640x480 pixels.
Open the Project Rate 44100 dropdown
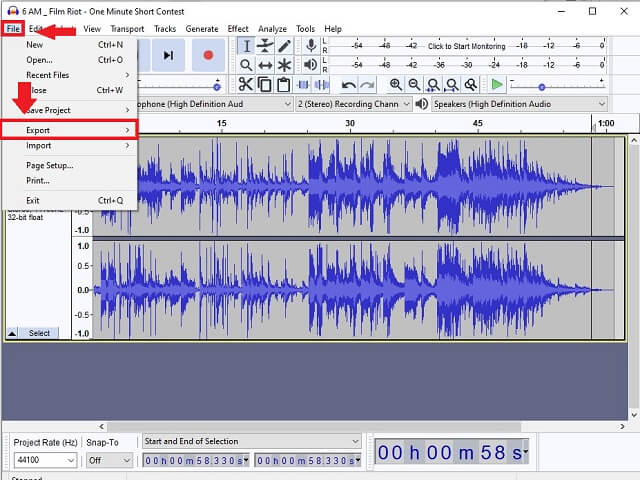click(45, 460)
